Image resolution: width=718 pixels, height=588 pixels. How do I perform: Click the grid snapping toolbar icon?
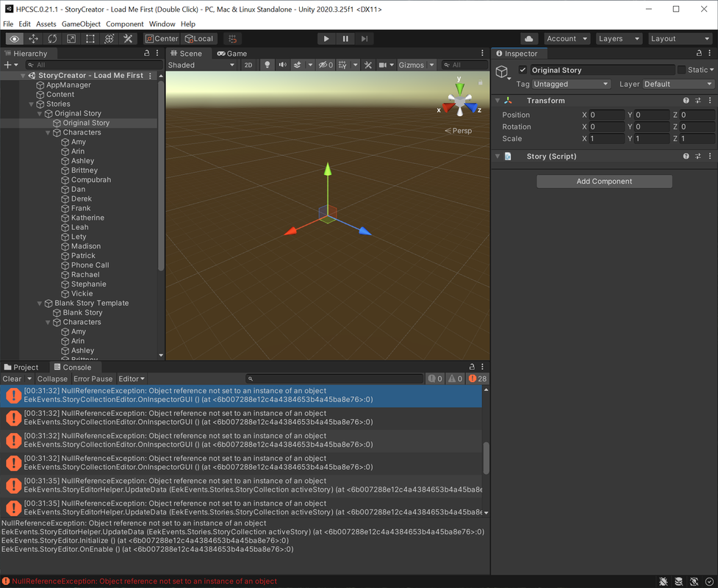tap(233, 39)
